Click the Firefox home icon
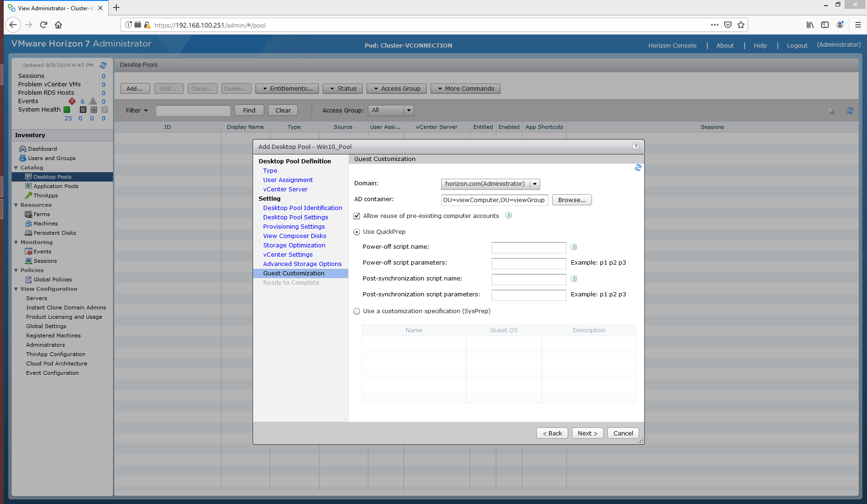This screenshot has height=504, width=867. [x=58, y=25]
